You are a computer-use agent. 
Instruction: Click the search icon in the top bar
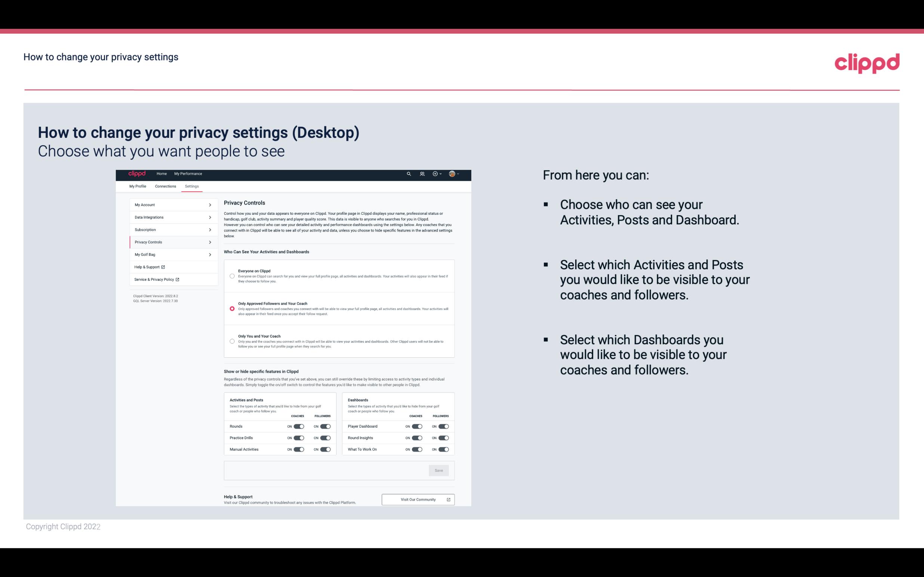(409, 174)
